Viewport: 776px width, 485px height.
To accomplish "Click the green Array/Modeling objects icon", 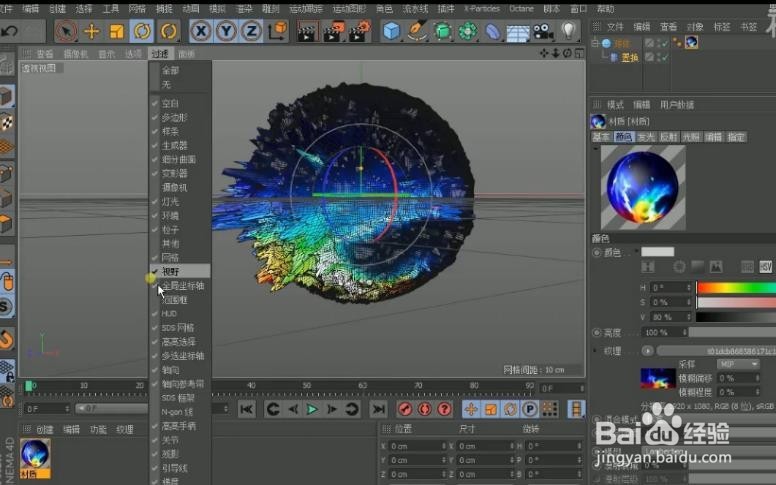I will [468, 31].
